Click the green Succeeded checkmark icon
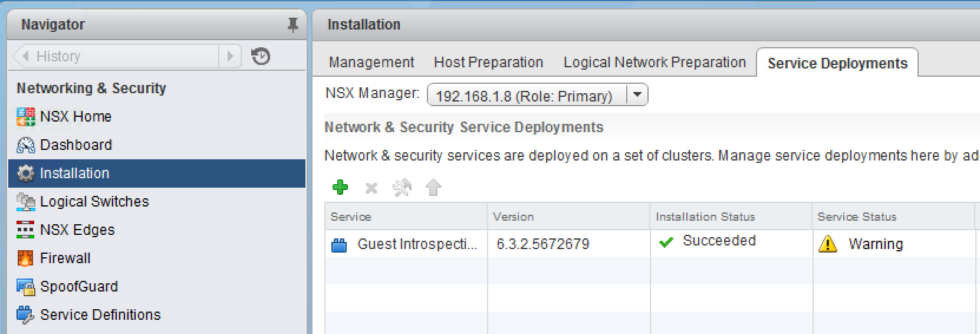 [666, 242]
